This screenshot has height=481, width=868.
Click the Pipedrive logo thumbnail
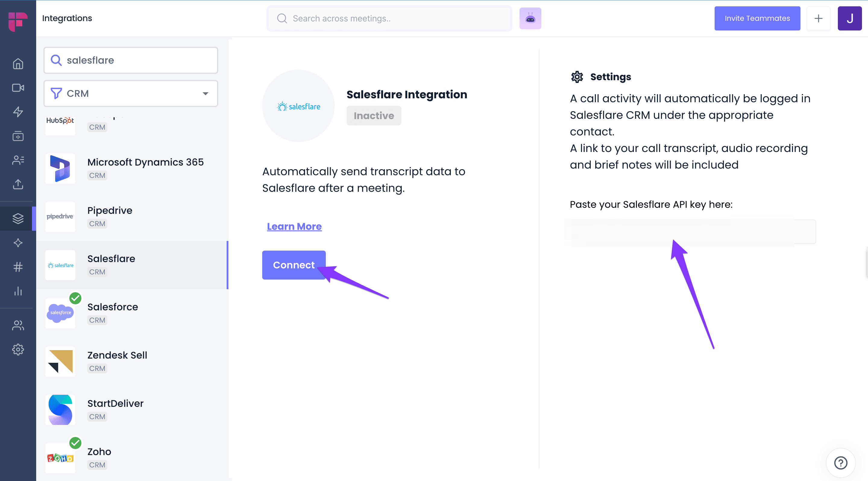click(60, 217)
